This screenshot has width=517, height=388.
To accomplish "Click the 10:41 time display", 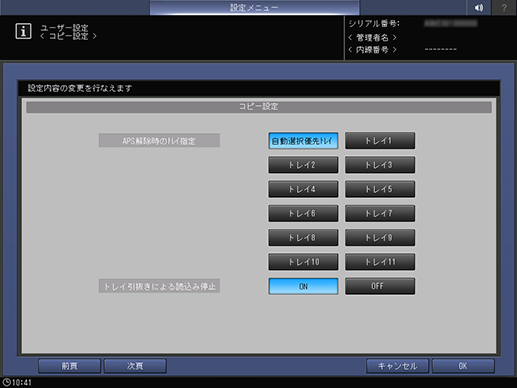I will (x=22, y=382).
